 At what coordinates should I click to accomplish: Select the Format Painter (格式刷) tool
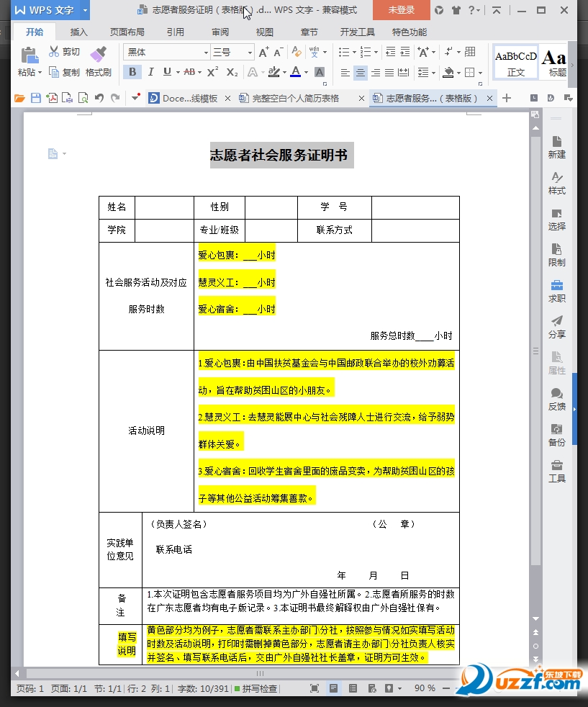tap(98, 61)
